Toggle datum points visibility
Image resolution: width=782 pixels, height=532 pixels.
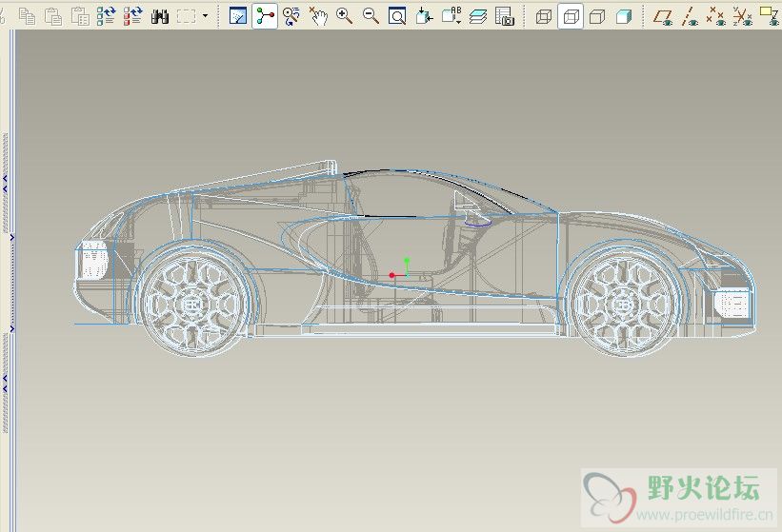715,17
